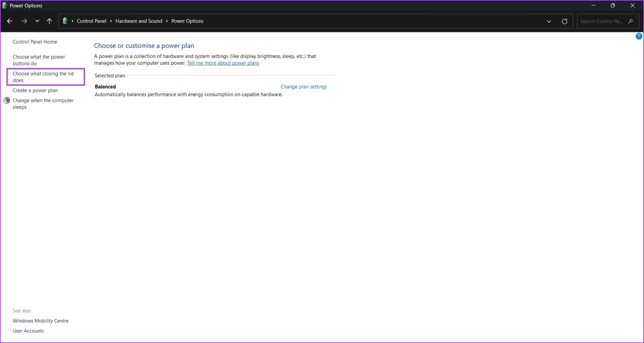Click the Control Panel icon in address bar
Screen dimensions: 644x343
pos(65,21)
